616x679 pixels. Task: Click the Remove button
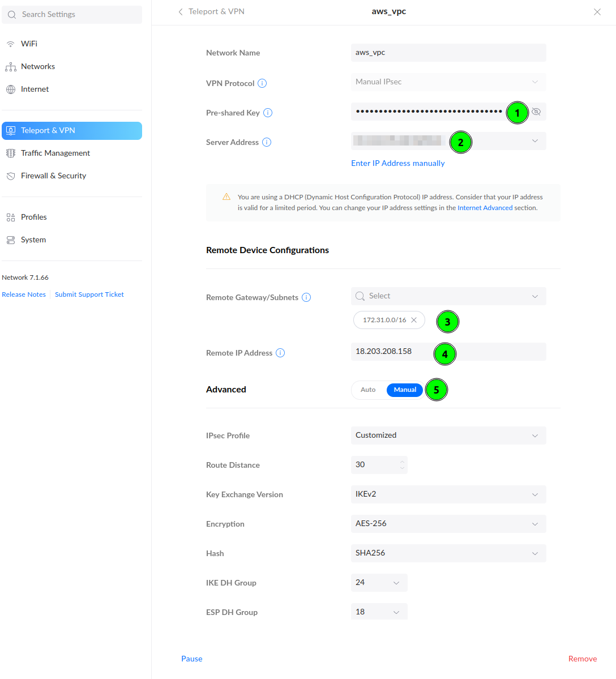coord(582,659)
